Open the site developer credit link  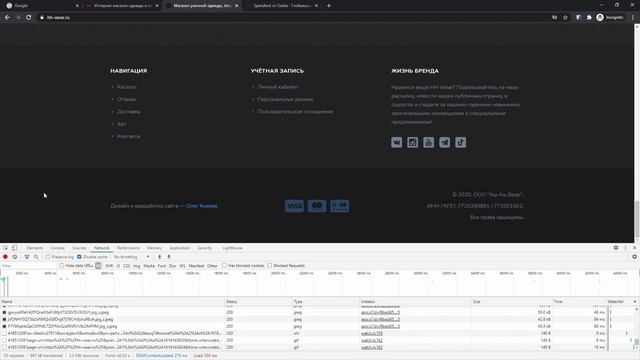pyautogui.click(x=202, y=206)
